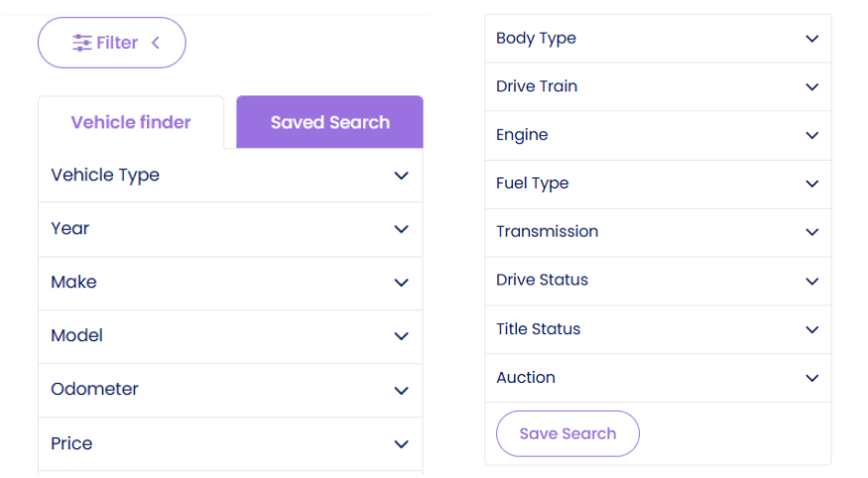Screen dimensions: 868x478
Task: Switch to the Saved Search tab
Action: tap(329, 123)
